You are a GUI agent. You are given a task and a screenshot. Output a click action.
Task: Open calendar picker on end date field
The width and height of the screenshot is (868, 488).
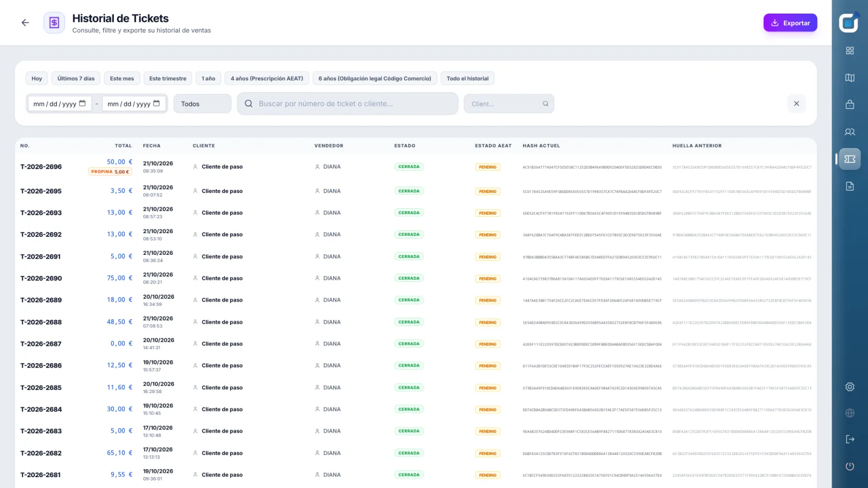[x=157, y=103]
